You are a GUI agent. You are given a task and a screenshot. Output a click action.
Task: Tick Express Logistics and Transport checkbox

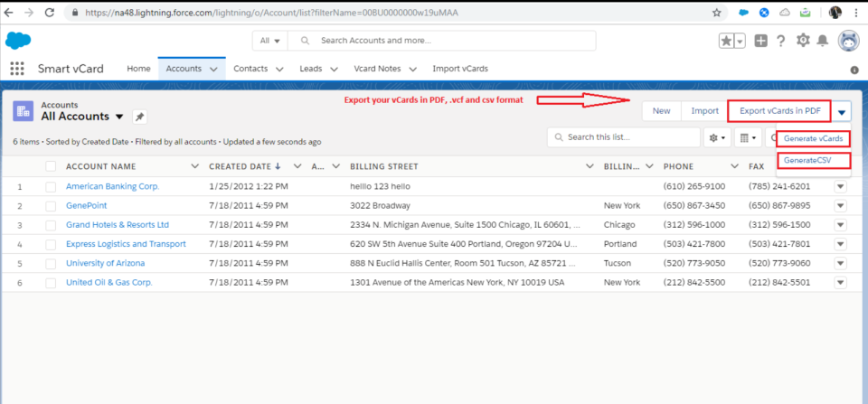[x=51, y=244]
